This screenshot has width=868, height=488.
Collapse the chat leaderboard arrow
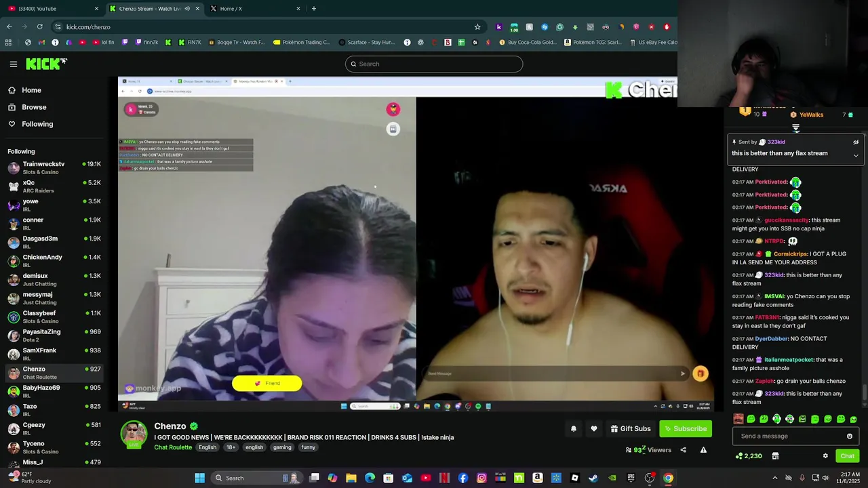tap(796, 127)
